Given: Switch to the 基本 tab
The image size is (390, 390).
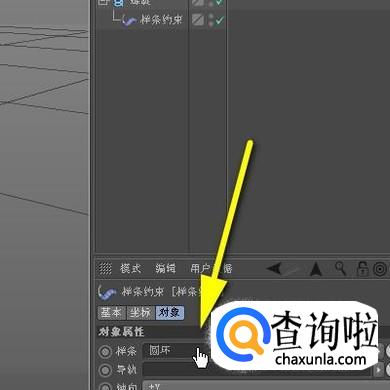Looking at the screenshot, I should (111, 313).
